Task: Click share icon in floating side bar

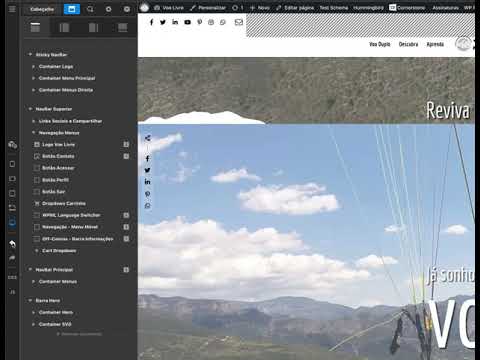Action: pyautogui.click(x=148, y=138)
